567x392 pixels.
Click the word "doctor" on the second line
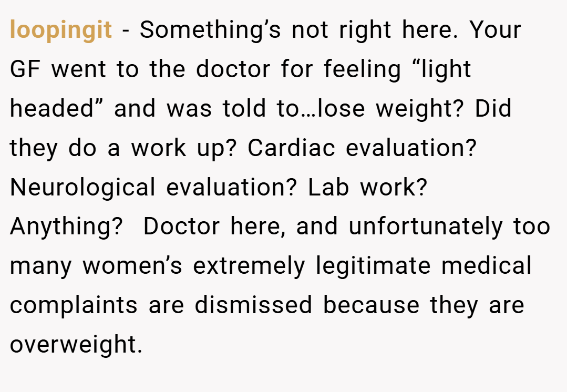[233, 69]
